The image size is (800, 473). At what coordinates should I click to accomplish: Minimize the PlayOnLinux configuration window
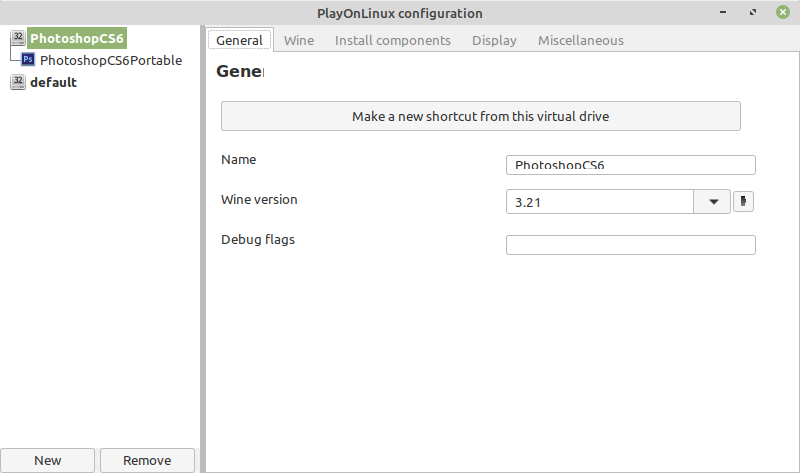(723, 12)
